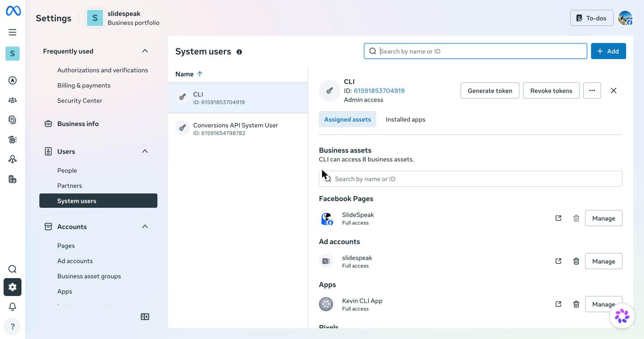The image size is (644, 339).
Task: Focus the system users search field
Action: (475, 51)
